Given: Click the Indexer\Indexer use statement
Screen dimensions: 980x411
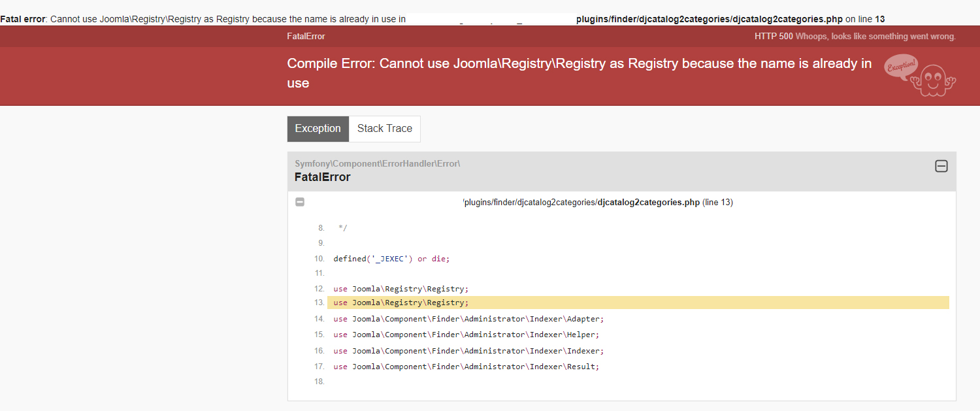Looking at the screenshot, I should [x=469, y=351].
